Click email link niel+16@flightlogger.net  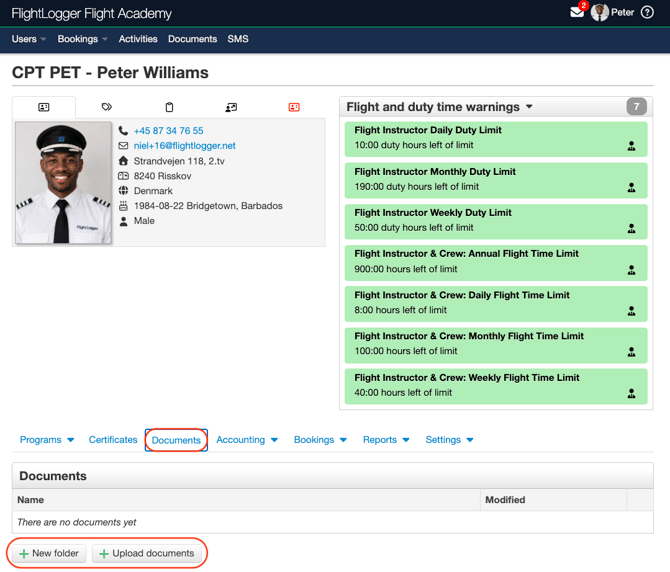pyautogui.click(x=185, y=146)
